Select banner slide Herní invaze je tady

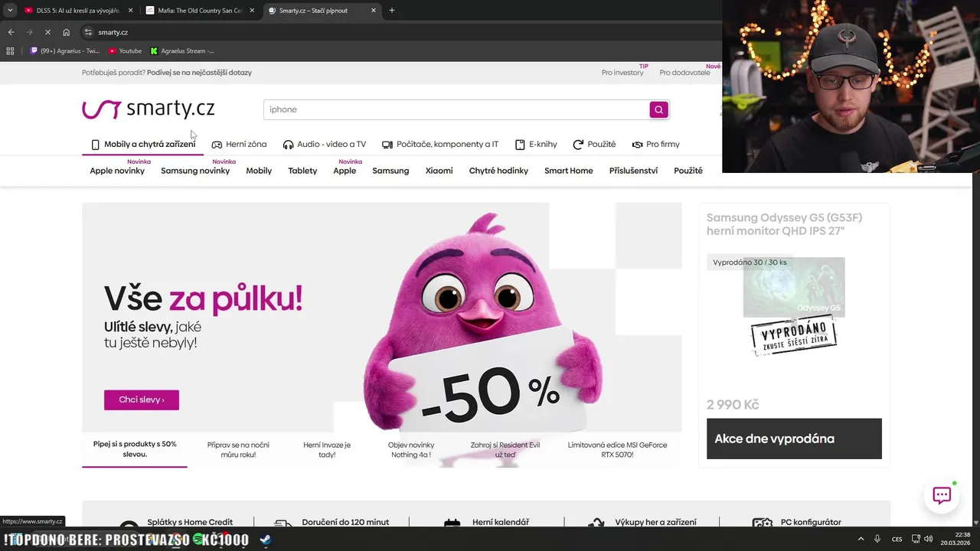pyautogui.click(x=327, y=449)
